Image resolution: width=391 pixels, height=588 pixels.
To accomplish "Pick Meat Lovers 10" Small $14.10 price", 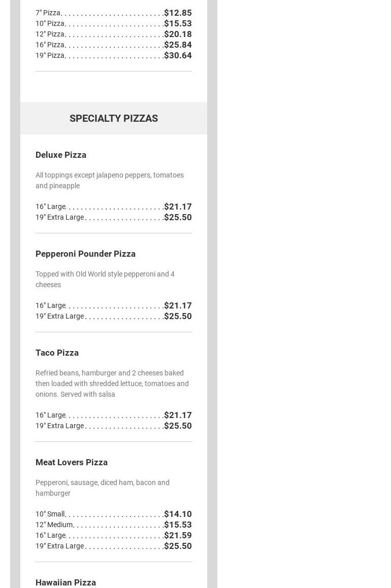I will [x=178, y=514].
